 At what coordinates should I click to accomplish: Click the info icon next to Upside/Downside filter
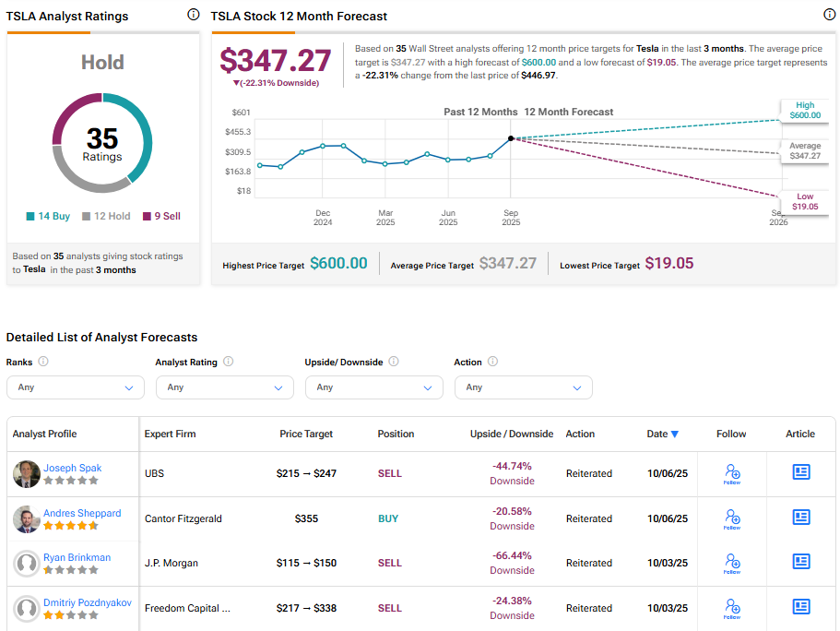pyautogui.click(x=393, y=363)
